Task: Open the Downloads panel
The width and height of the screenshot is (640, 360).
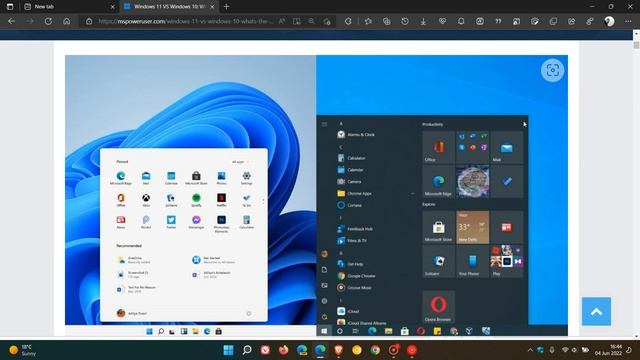Action: pos(423,21)
